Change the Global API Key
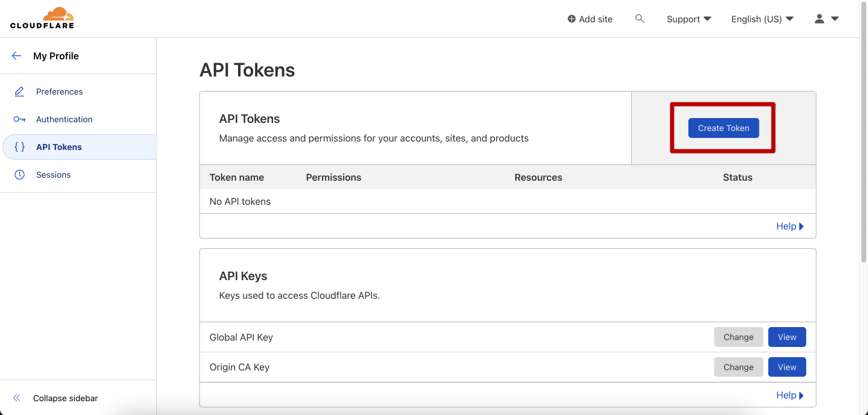The width and height of the screenshot is (868, 415). point(738,337)
